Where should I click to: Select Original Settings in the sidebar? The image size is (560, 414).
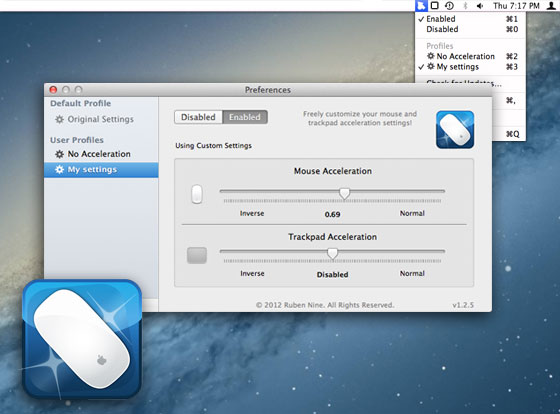101,119
